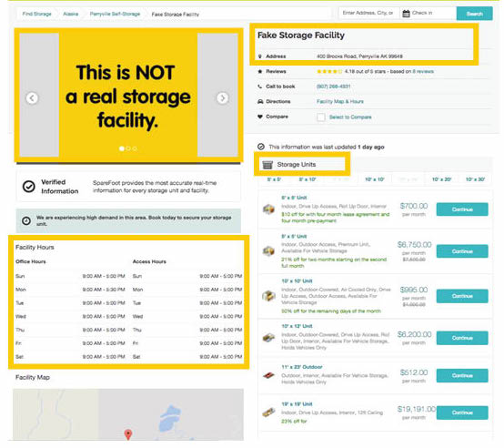Click the red map location pin

[128, 434]
